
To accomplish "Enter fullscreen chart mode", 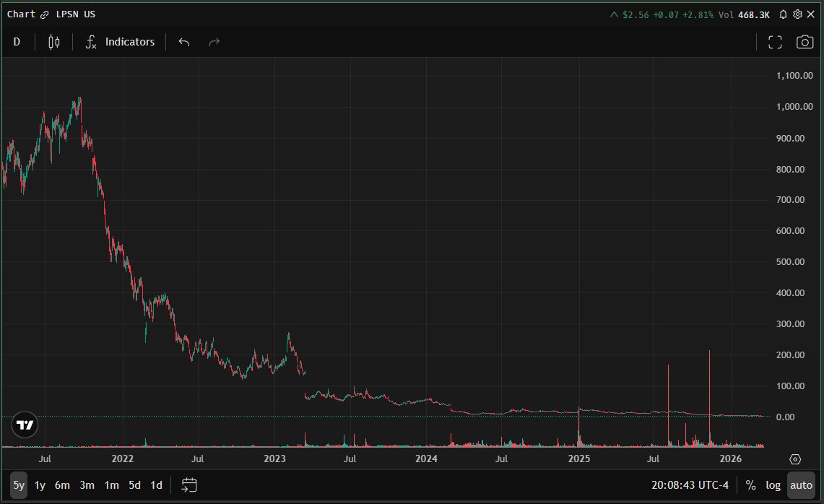I will point(775,42).
